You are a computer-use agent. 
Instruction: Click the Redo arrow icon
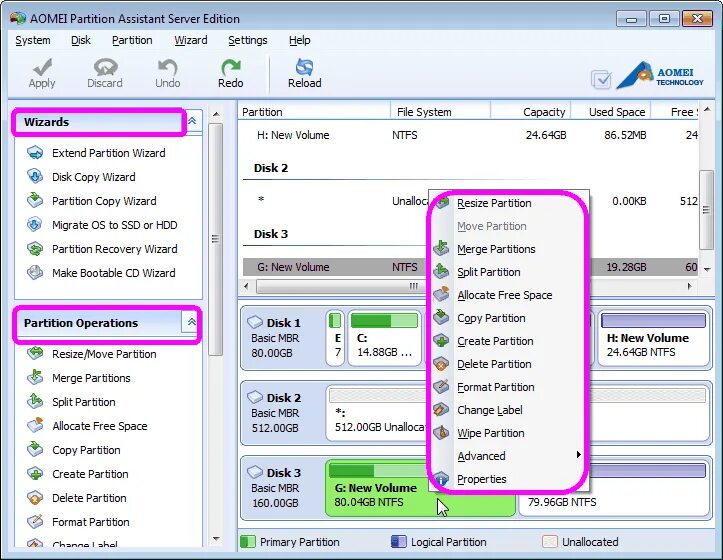click(x=231, y=67)
